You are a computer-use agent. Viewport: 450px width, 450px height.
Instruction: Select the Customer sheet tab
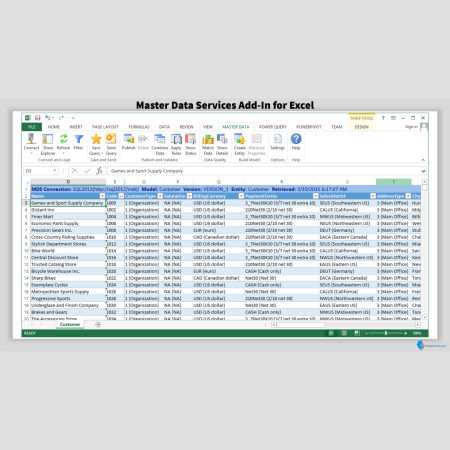[x=70, y=324]
